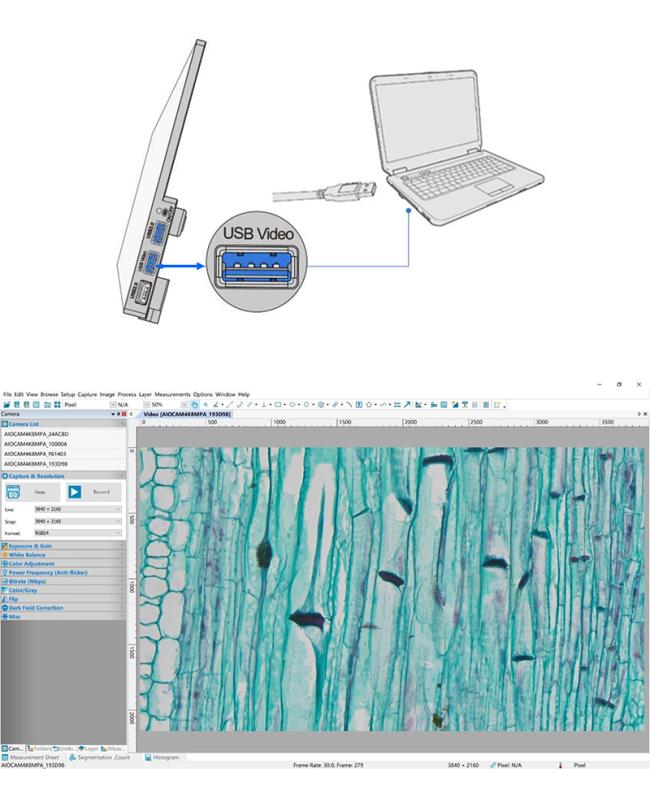This screenshot has height=786, width=650.
Task: Open the Process menu
Action: point(127,394)
